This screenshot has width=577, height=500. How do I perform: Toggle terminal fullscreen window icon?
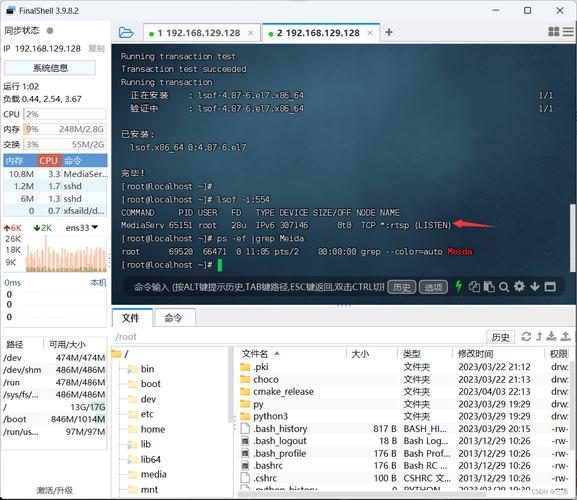click(550, 287)
